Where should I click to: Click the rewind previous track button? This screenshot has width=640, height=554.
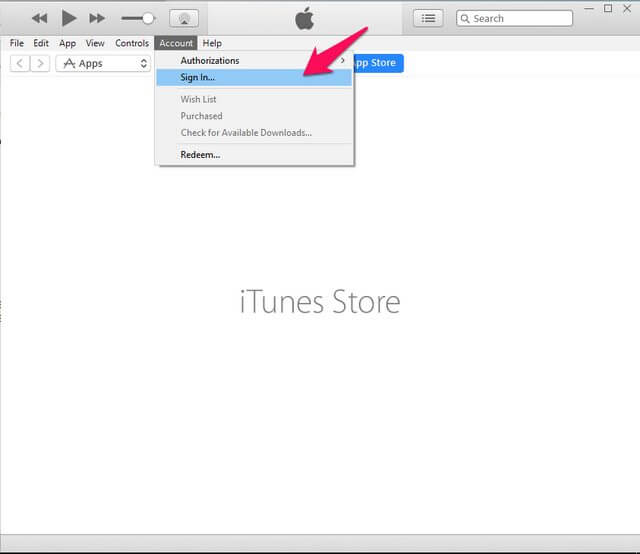point(40,18)
